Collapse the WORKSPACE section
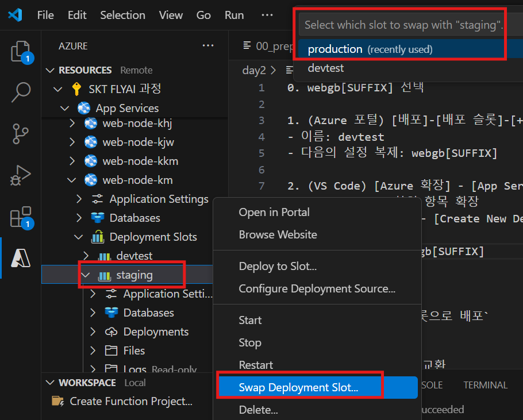This screenshot has width=523, height=420. click(50, 383)
